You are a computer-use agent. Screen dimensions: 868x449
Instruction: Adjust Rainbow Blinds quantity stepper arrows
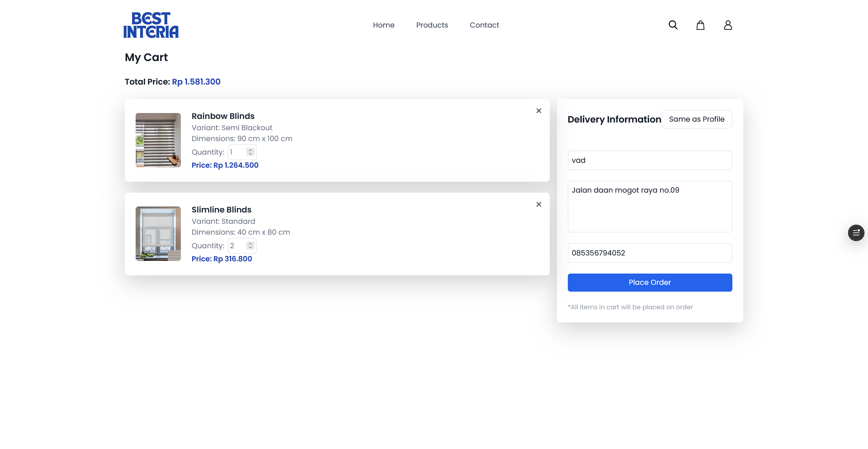[x=250, y=152]
